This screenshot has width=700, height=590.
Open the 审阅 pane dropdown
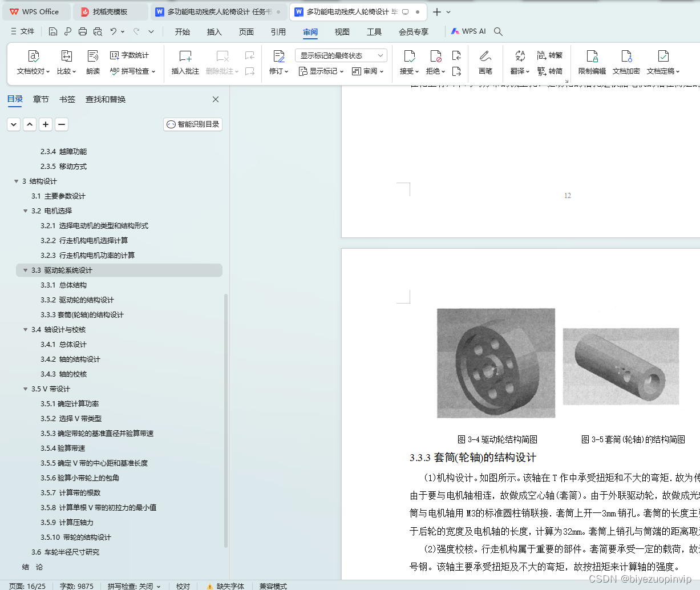(x=368, y=71)
